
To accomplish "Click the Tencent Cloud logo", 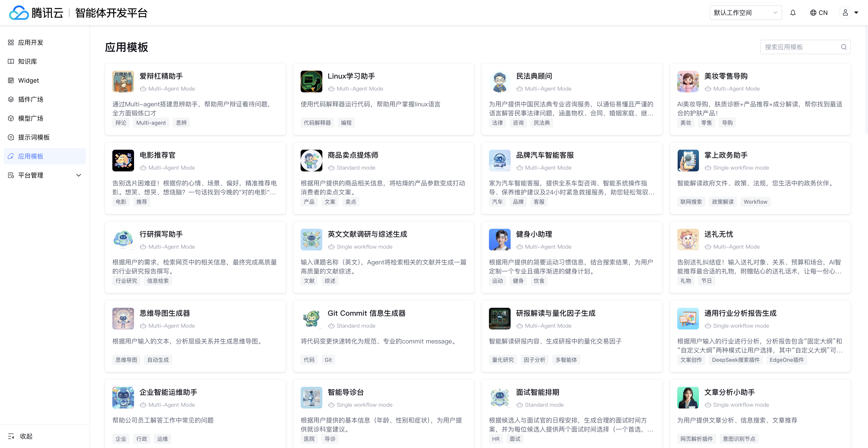I will (19, 13).
